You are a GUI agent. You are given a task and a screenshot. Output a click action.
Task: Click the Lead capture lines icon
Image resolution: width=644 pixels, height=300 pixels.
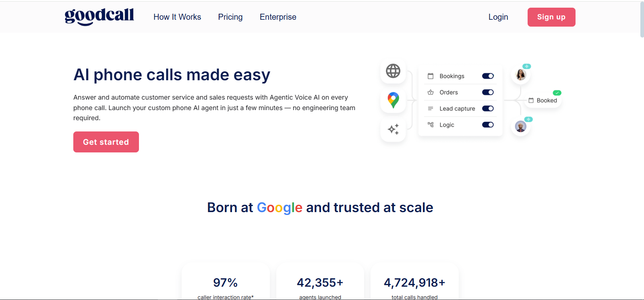click(x=431, y=108)
